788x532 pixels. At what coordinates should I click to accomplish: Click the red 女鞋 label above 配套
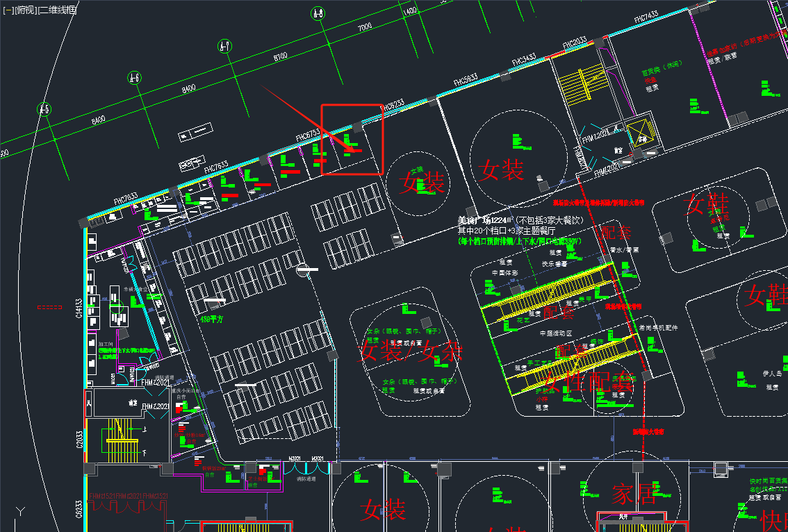tap(706, 204)
